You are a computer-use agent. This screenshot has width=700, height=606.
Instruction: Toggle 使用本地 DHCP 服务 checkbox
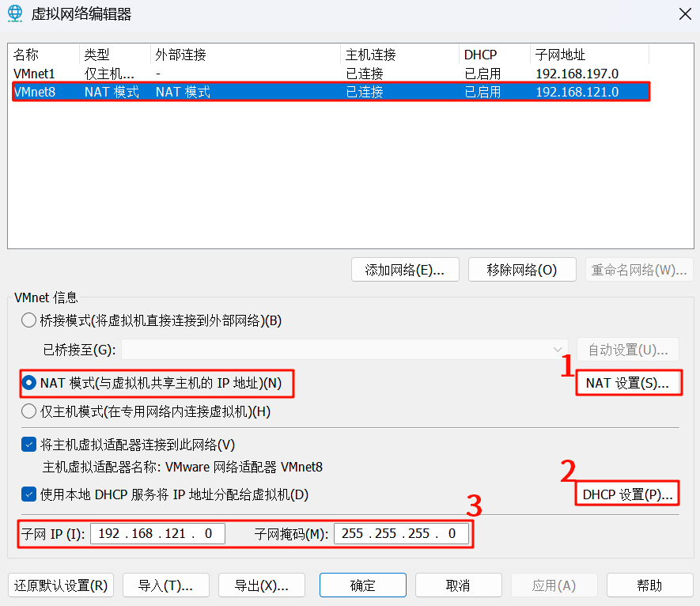click(x=28, y=494)
